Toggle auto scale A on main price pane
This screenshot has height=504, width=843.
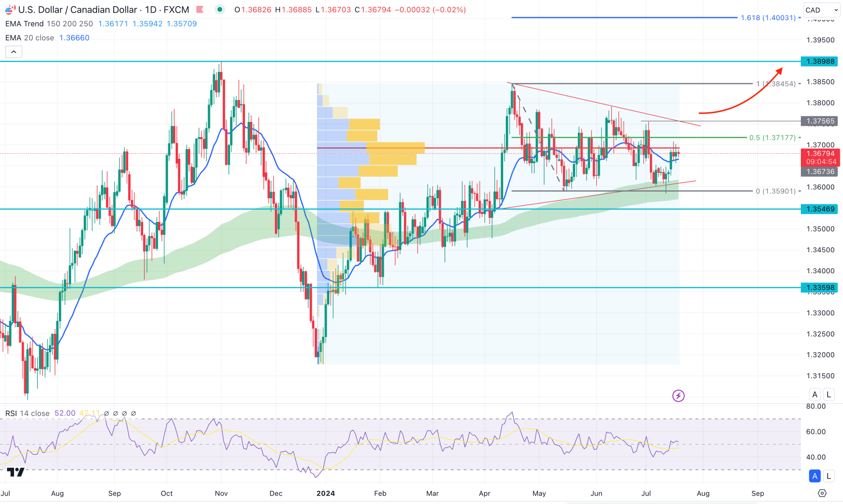point(814,394)
